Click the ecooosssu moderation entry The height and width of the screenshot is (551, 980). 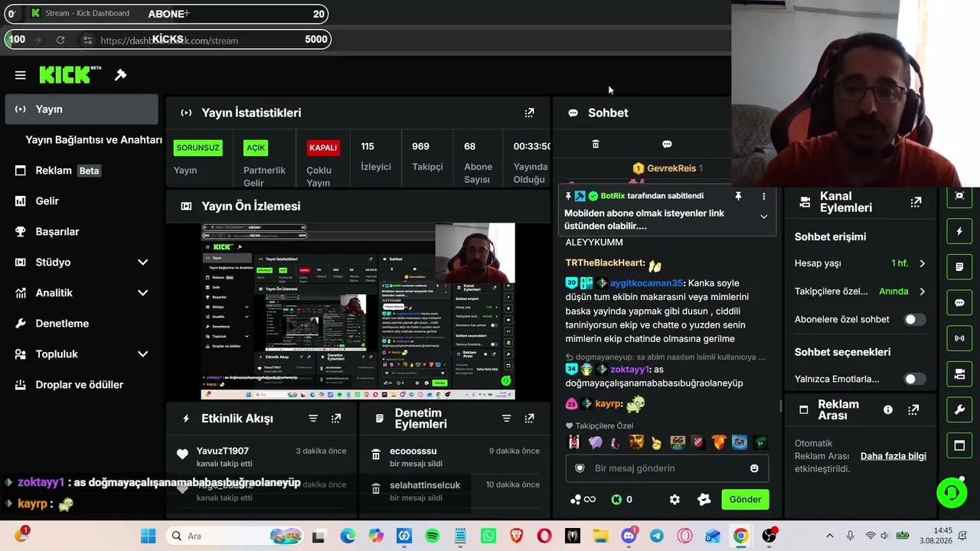click(454, 457)
